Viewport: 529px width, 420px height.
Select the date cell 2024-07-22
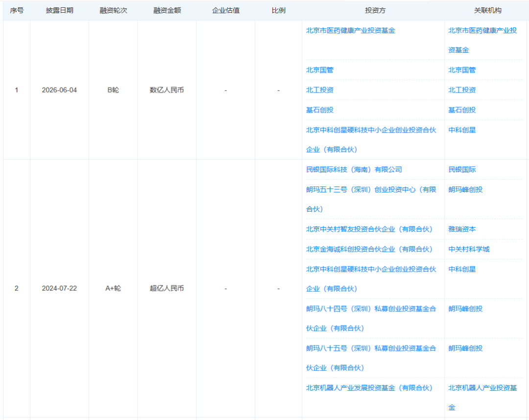coord(59,288)
